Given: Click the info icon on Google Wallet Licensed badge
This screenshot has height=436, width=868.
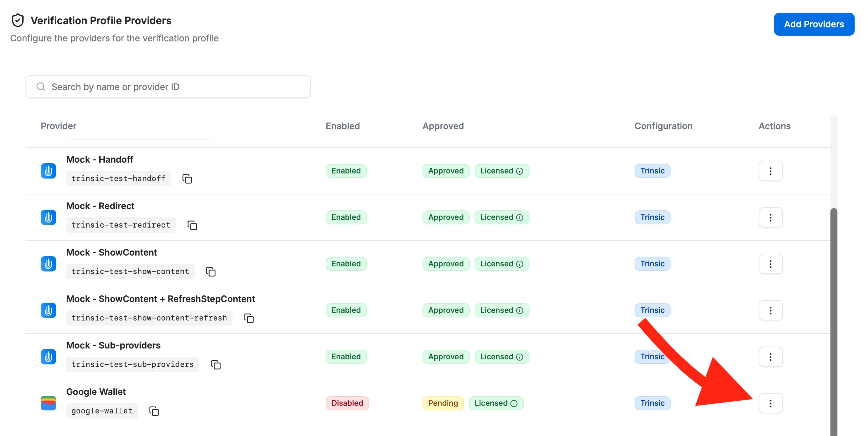Looking at the screenshot, I should [514, 403].
